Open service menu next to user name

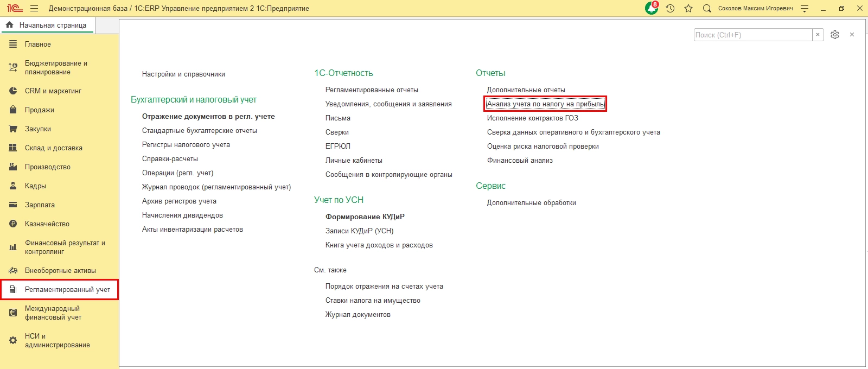805,9
